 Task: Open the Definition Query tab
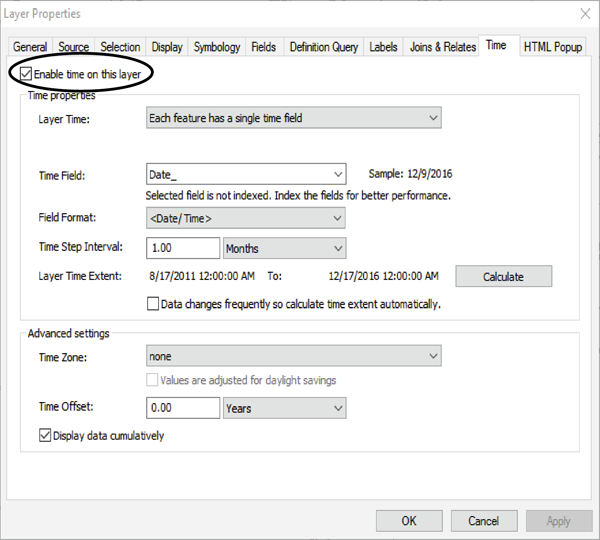pos(324,47)
